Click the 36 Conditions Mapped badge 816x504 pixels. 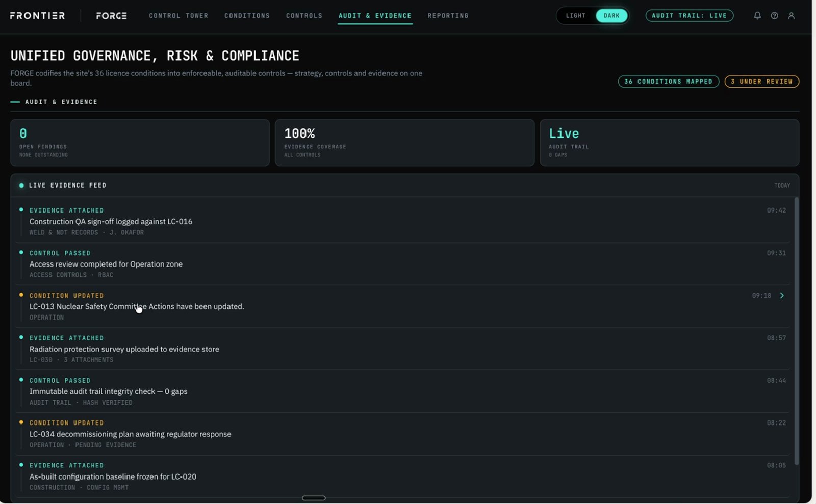[669, 82]
